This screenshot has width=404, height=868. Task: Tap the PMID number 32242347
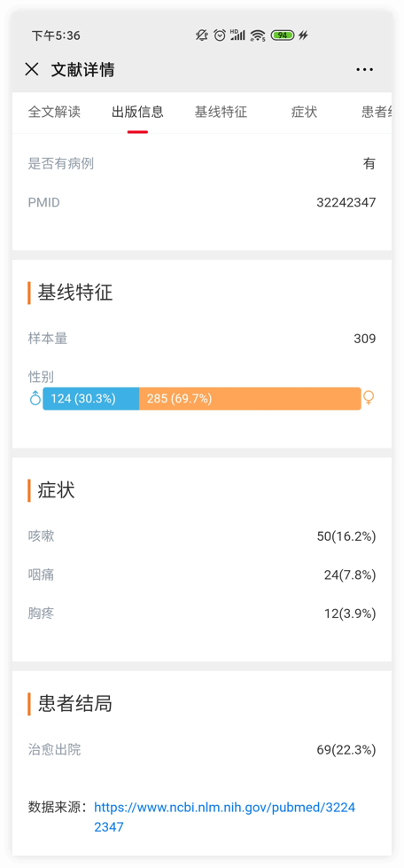(x=346, y=203)
